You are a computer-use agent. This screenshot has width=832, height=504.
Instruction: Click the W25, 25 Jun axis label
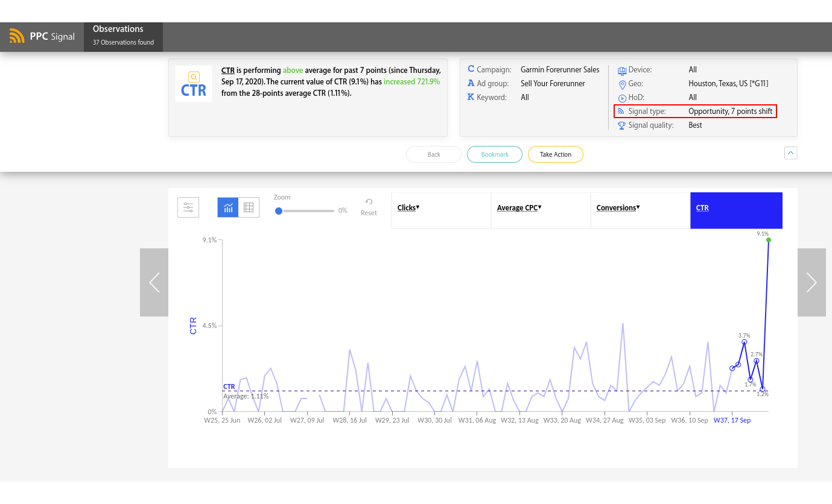click(x=222, y=420)
